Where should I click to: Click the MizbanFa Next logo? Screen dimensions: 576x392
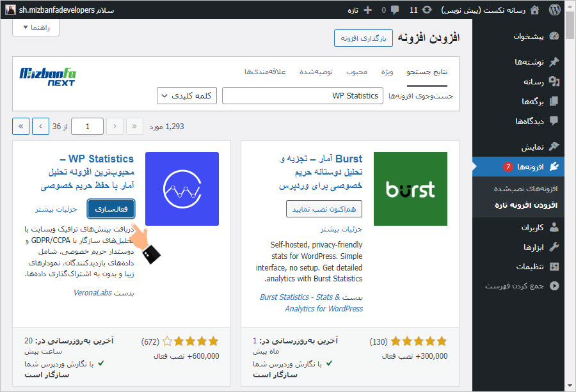[48, 77]
